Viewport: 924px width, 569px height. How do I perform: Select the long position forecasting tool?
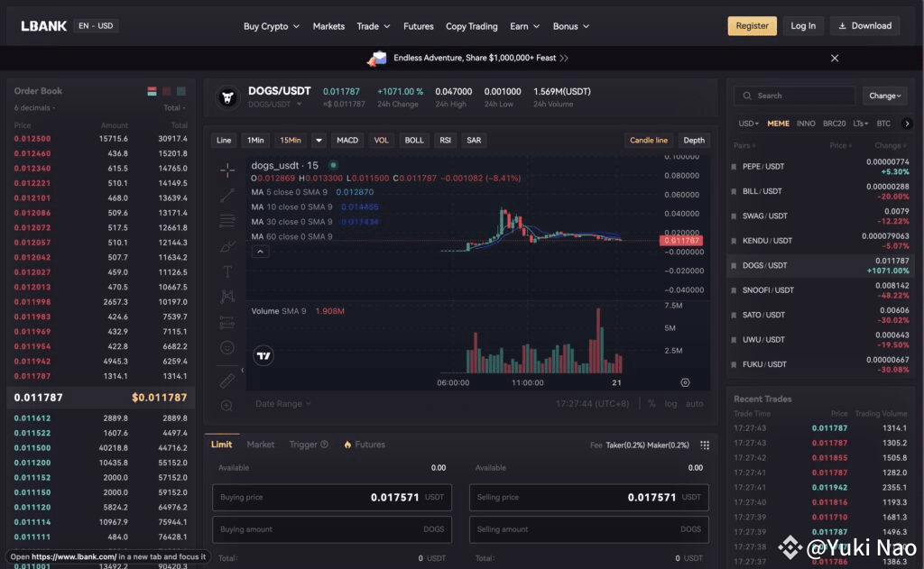[x=226, y=322]
